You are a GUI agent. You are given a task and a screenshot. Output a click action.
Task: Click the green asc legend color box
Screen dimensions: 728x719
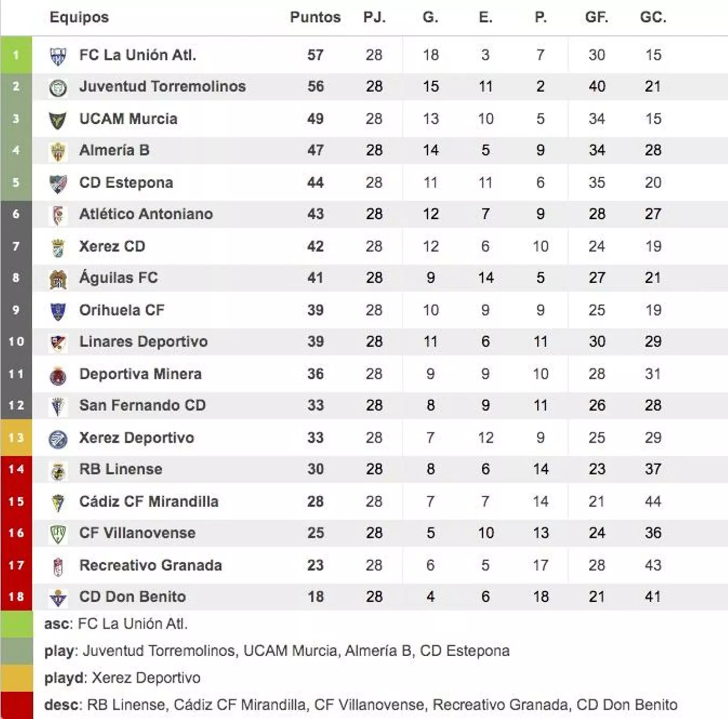[16, 624]
